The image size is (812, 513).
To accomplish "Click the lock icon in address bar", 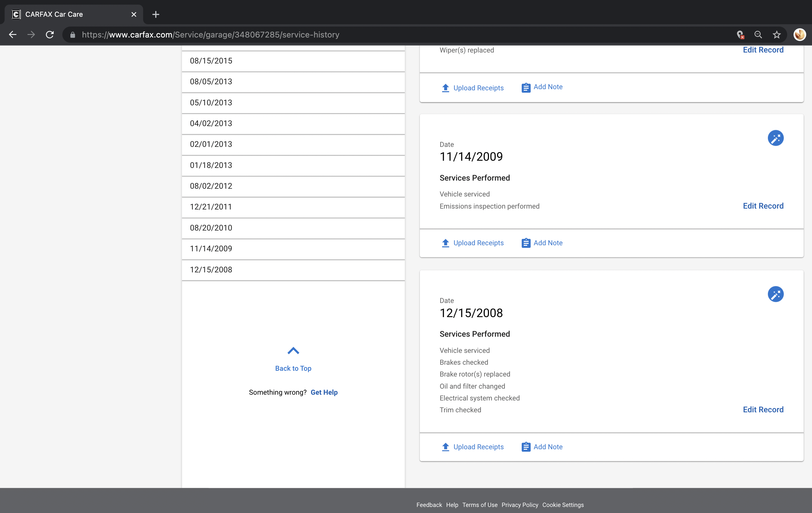I will [x=72, y=35].
